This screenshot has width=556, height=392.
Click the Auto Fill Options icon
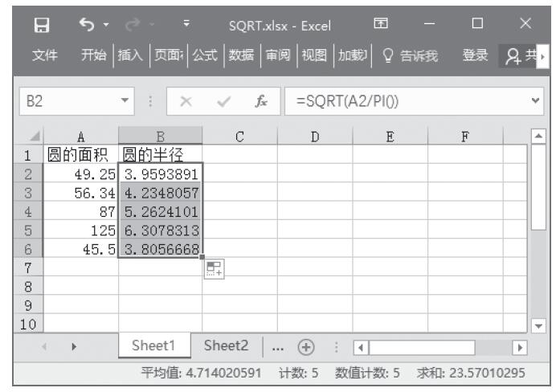(213, 267)
